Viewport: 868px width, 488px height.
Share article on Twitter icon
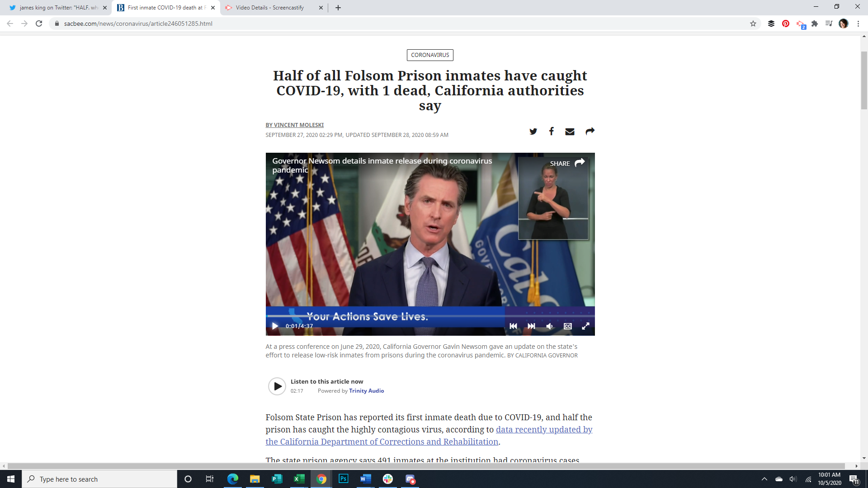(533, 131)
